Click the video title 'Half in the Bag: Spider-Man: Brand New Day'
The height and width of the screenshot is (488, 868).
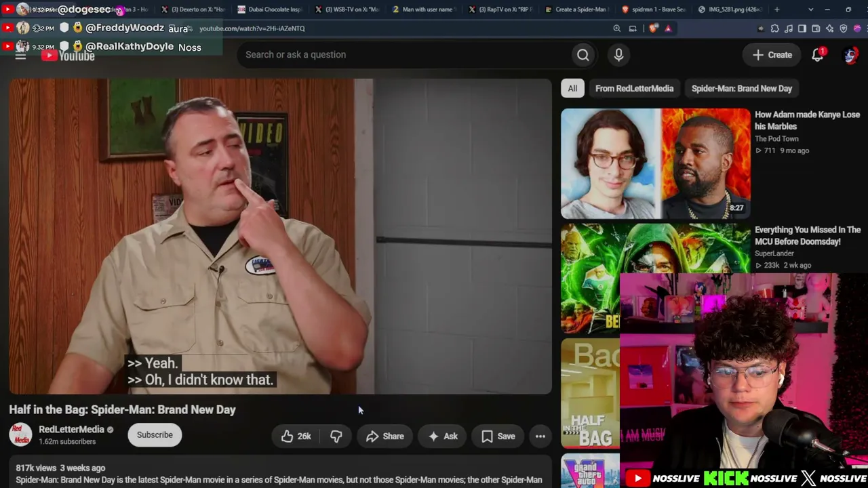click(x=122, y=410)
